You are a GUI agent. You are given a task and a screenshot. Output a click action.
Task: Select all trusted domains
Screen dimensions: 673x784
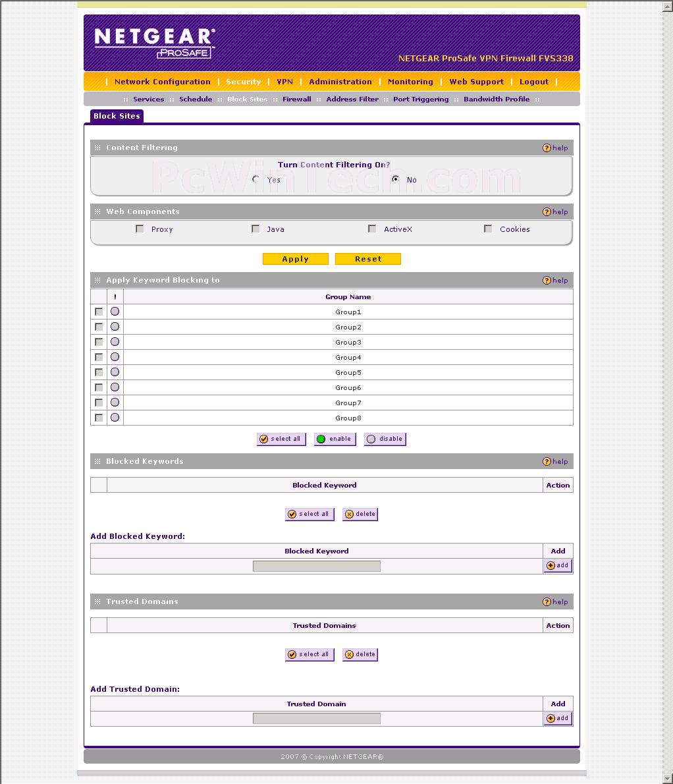pyautogui.click(x=310, y=654)
